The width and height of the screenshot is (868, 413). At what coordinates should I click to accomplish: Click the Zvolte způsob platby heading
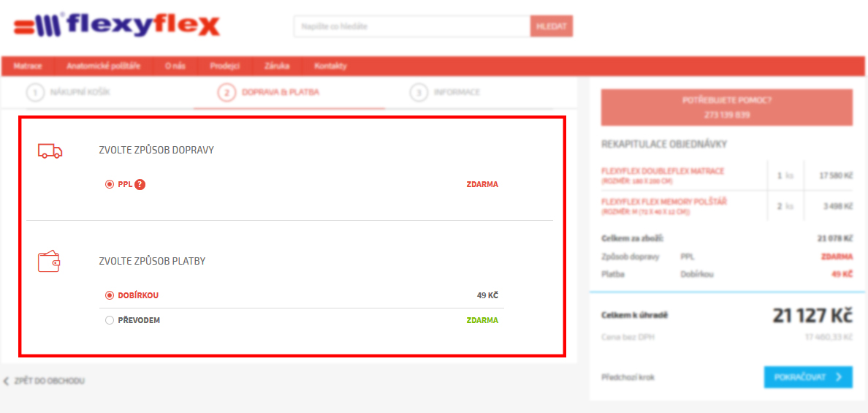click(152, 261)
